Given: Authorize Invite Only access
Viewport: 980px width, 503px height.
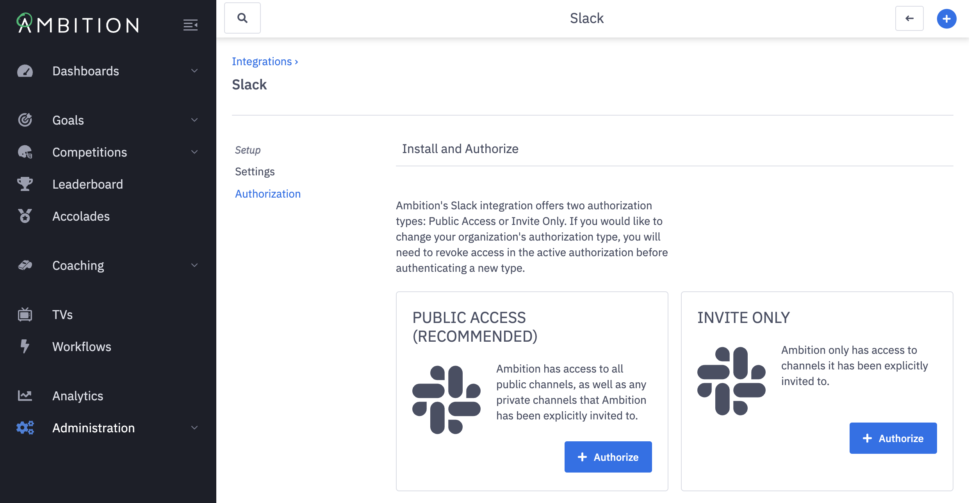Looking at the screenshot, I should pos(893,438).
